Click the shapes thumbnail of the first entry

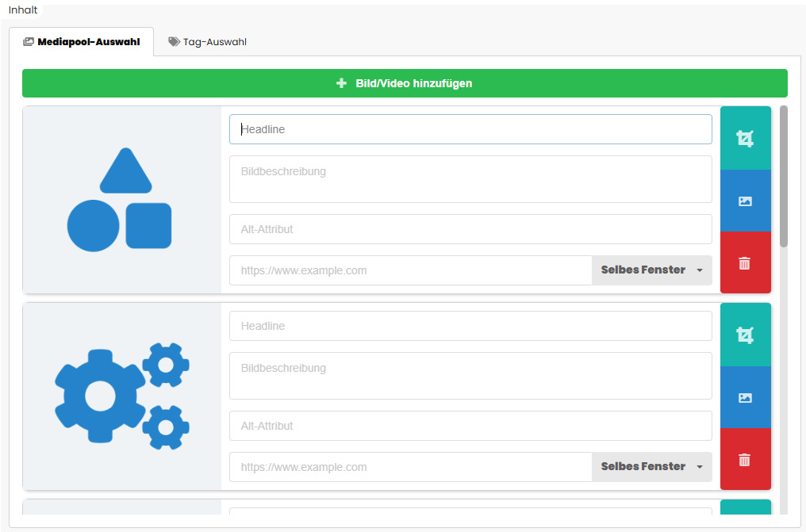121,200
